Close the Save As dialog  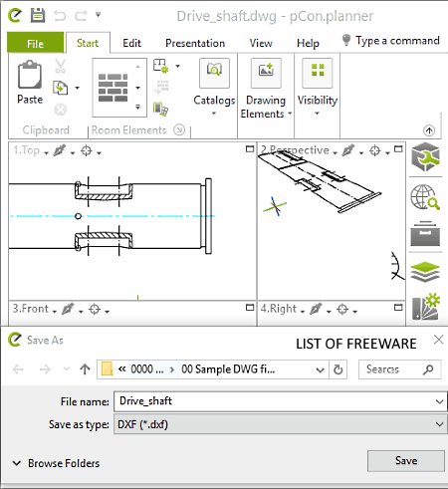(x=438, y=340)
